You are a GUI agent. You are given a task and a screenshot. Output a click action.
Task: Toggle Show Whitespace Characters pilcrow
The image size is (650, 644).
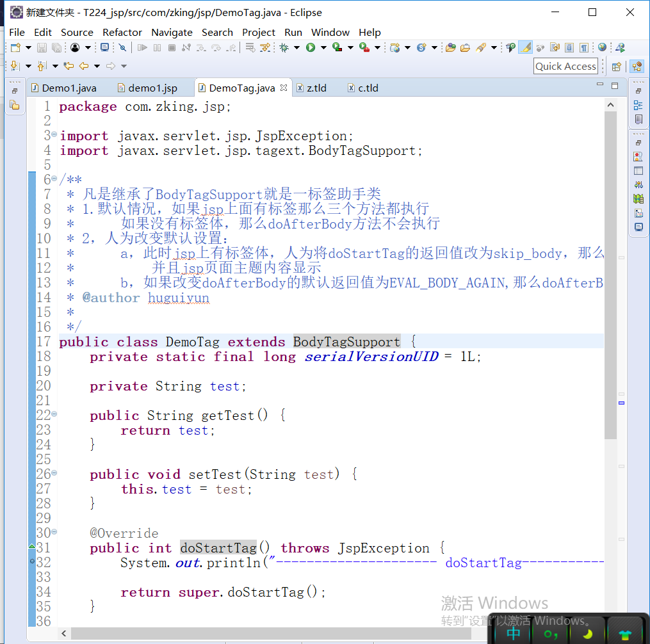(x=584, y=47)
